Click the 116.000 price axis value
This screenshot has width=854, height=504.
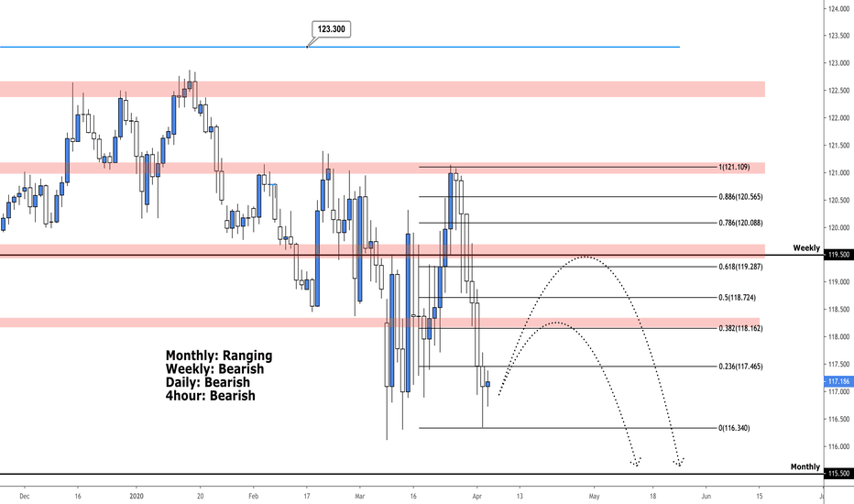tap(838, 447)
